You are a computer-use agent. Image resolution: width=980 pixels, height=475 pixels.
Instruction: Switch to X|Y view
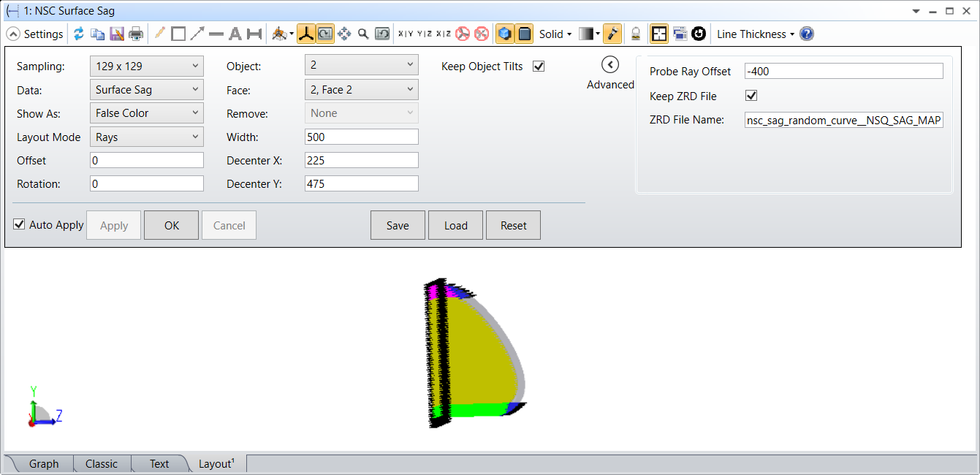tap(406, 34)
